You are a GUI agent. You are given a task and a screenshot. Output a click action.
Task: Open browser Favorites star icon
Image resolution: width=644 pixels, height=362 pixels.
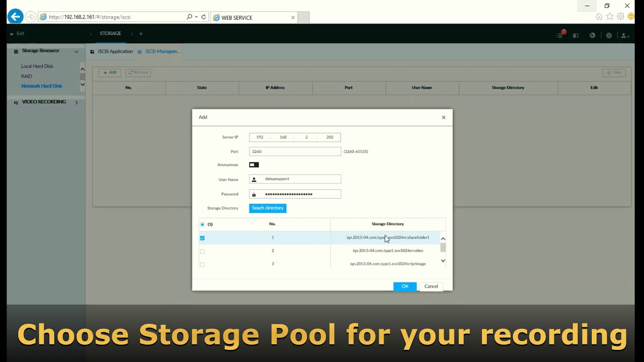(610, 17)
